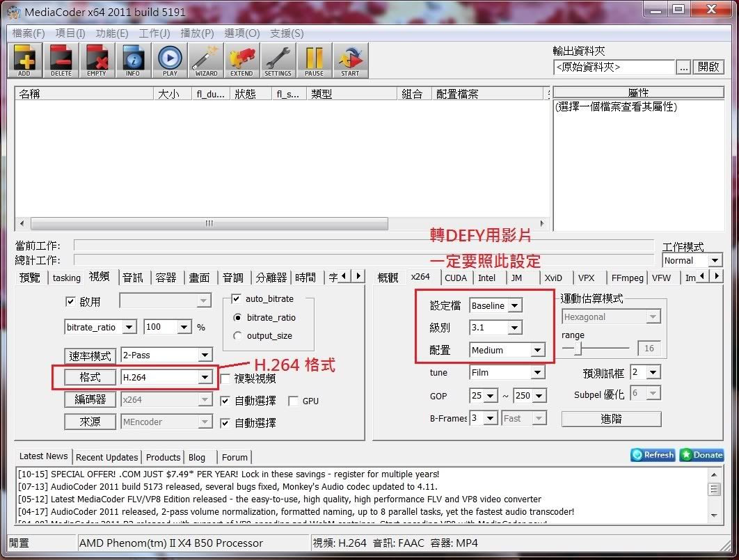Click the Donate star button
739x560 pixels.
pos(701,454)
